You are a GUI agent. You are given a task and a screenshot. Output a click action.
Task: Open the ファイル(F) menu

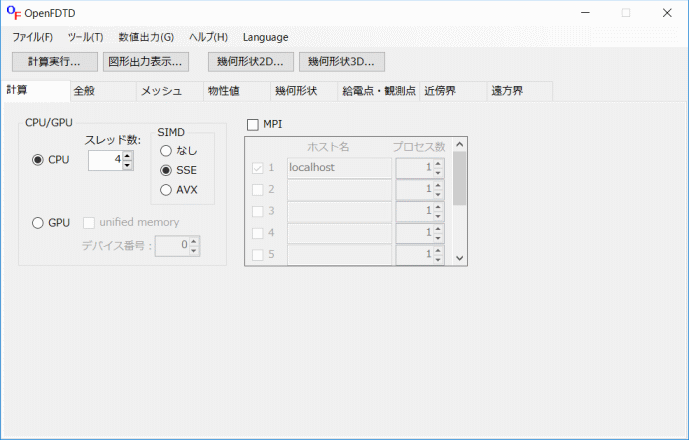click(33, 37)
